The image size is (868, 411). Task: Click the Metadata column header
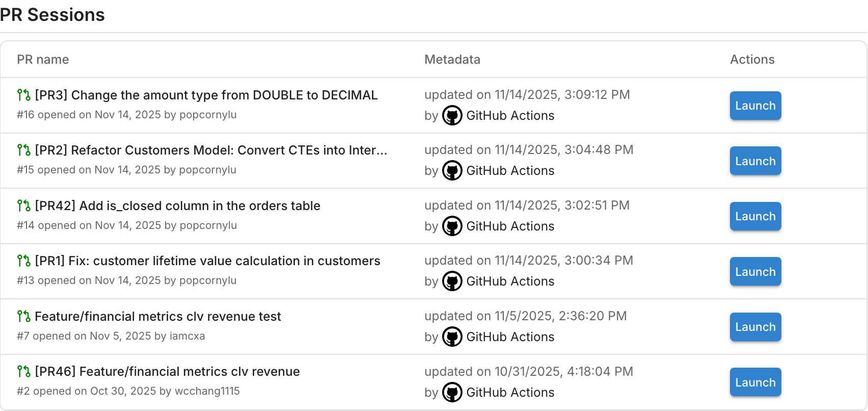(x=452, y=60)
